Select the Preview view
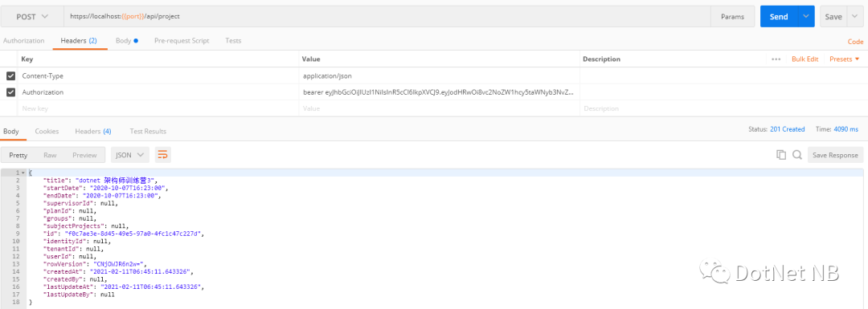 pyautogui.click(x=84, y=156)
